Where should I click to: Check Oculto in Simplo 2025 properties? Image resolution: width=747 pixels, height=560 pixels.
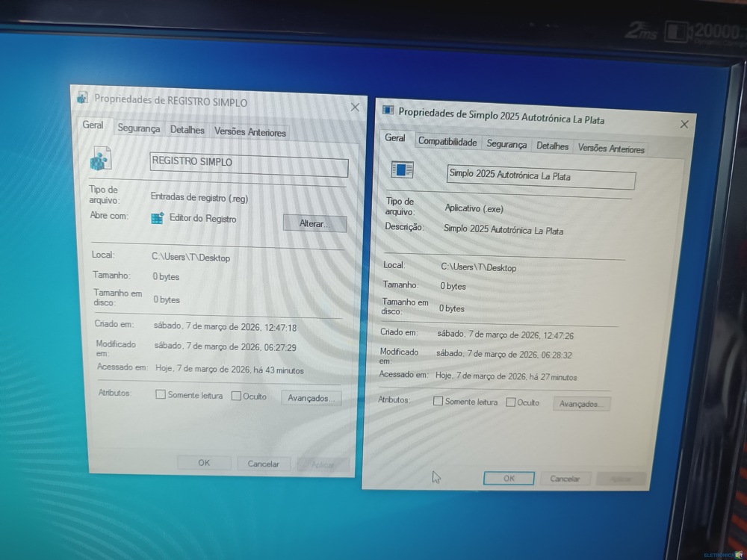click(511, 402)
